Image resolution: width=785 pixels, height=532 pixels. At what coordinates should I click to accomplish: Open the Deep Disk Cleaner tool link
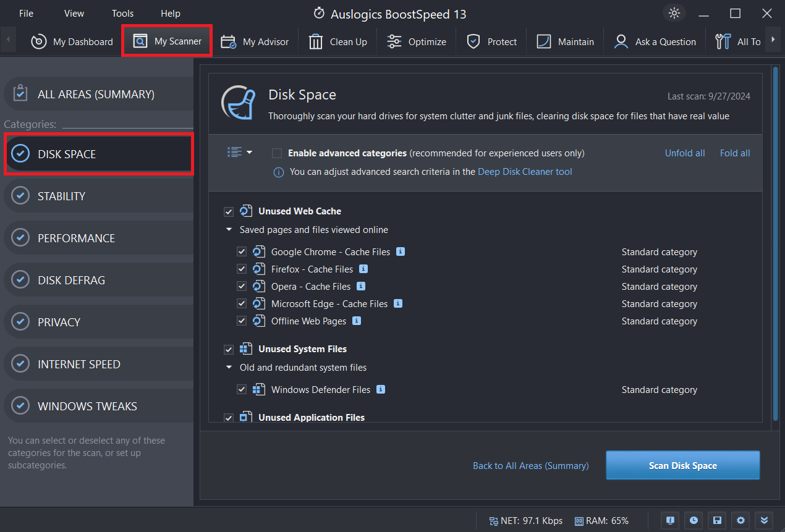[x=525, y=172]
